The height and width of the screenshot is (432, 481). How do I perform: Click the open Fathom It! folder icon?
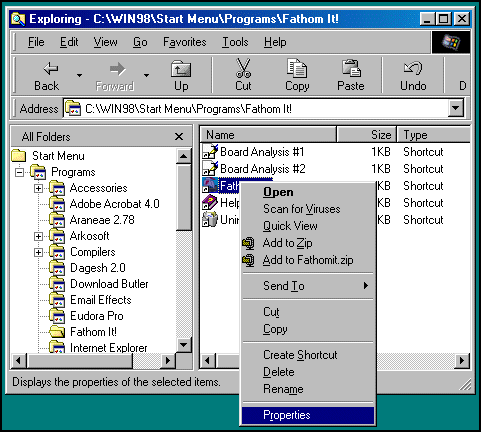[x=57, y=332]
